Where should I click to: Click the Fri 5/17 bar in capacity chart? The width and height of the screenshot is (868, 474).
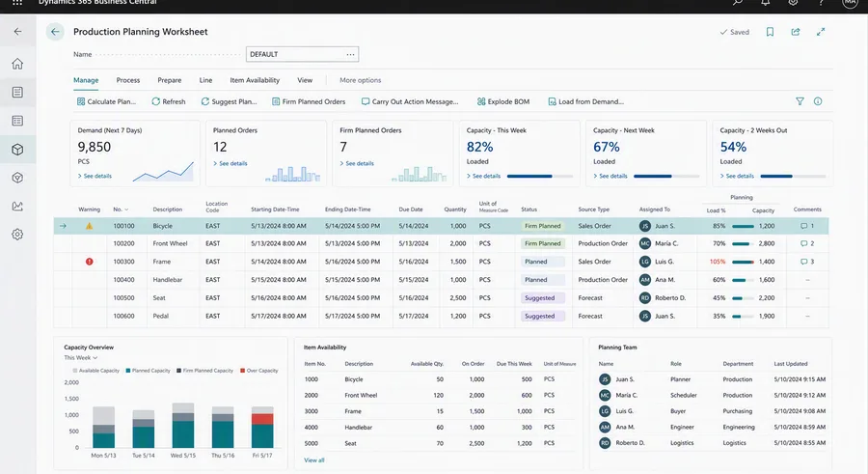pos(262,427)
